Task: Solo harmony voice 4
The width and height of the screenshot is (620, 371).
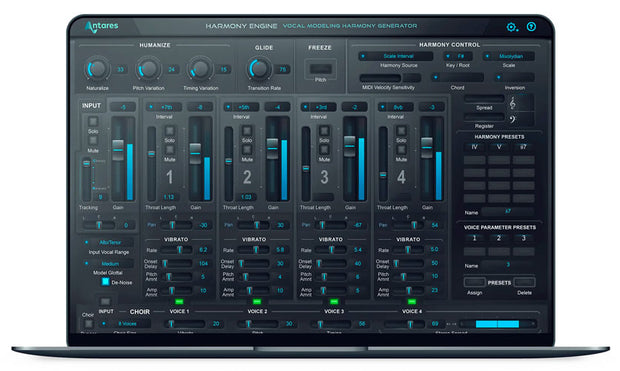Action: (x=401, y=131)
